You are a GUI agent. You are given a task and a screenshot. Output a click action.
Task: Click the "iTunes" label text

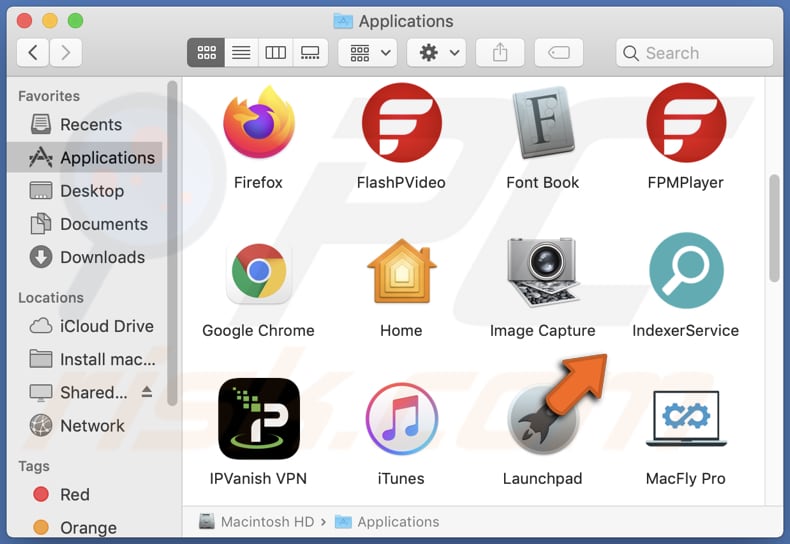coord(401,479)
